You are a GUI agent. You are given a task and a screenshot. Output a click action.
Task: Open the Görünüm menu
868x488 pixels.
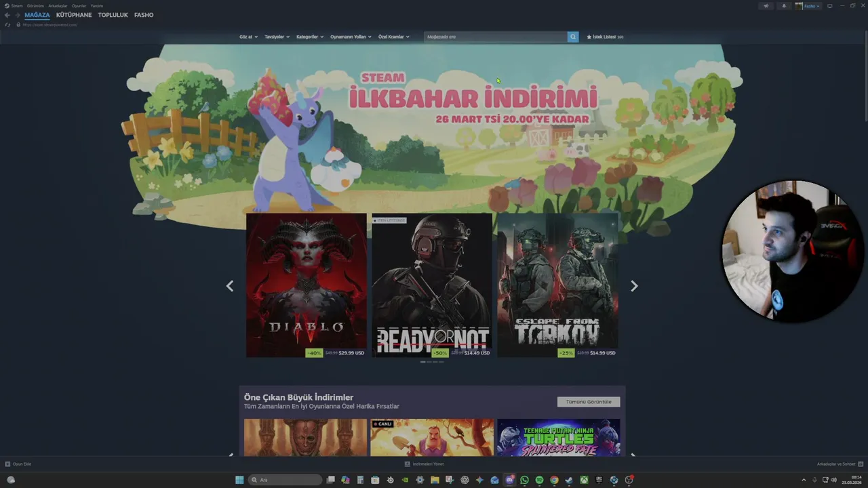pyautogui.click(x=35, y=5)
